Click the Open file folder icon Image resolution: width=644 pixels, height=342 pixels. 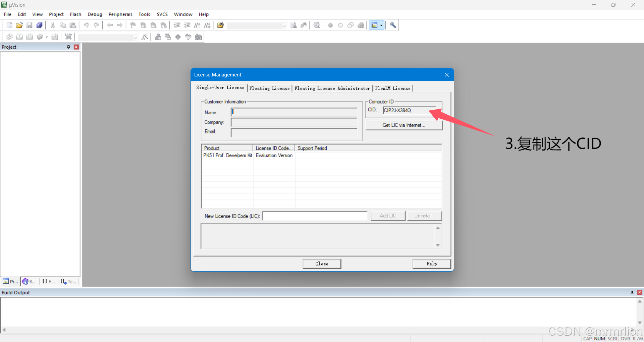(19, 25)
